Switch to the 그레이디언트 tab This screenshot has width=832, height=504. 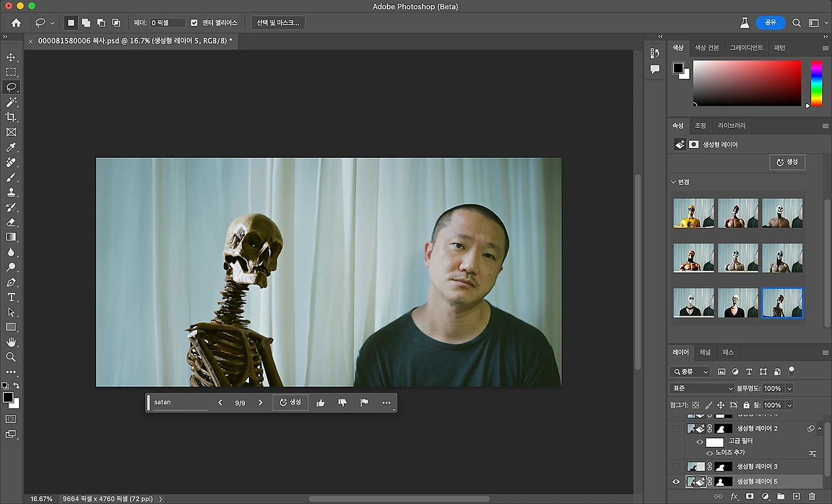[746, 48]
